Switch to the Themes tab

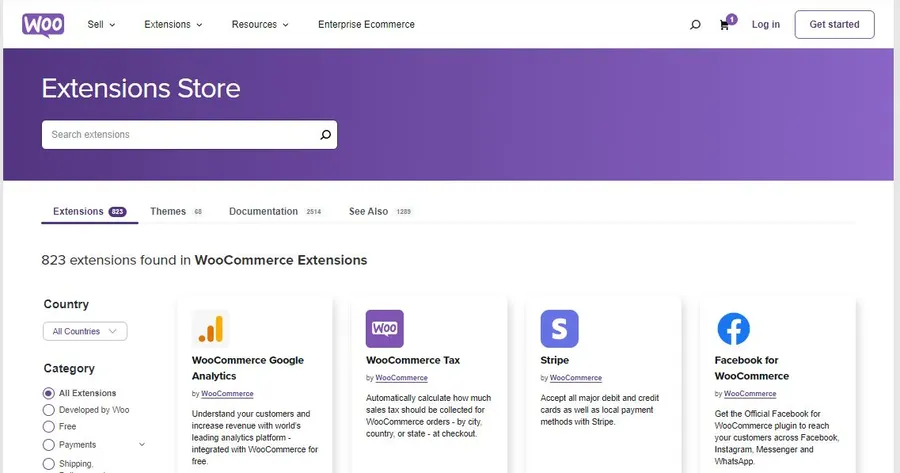176,211
